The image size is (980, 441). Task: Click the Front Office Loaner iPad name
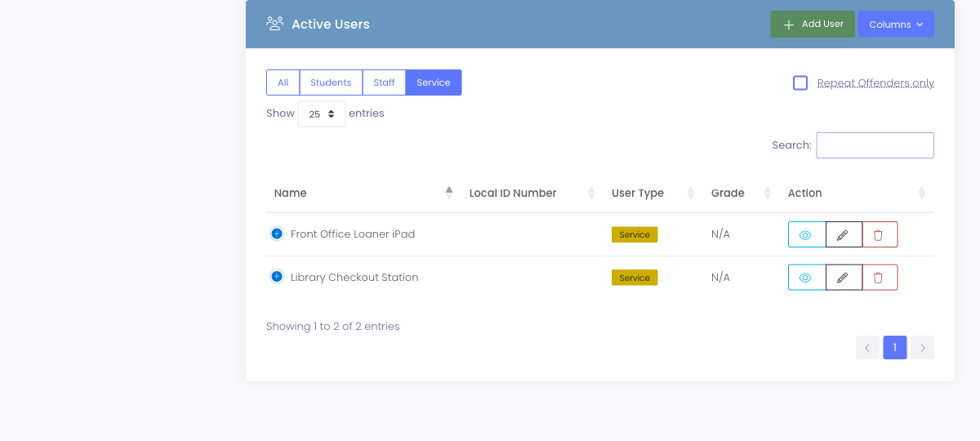coord(353,234)
